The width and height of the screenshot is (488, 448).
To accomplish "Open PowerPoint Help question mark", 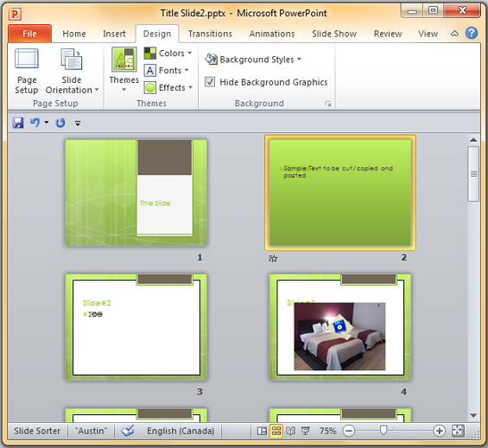I will point(472,33).
